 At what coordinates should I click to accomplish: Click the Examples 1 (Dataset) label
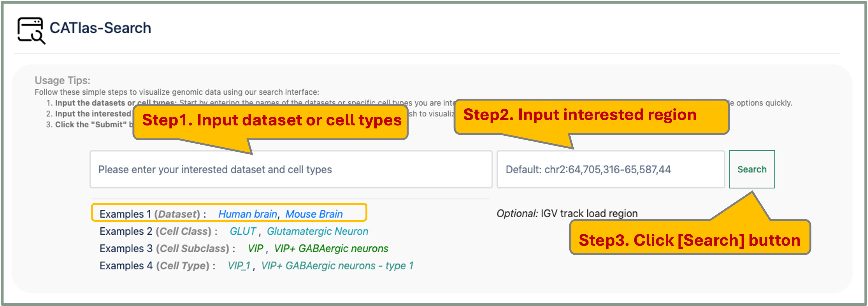pyautogui.click(x=153, y=214)
